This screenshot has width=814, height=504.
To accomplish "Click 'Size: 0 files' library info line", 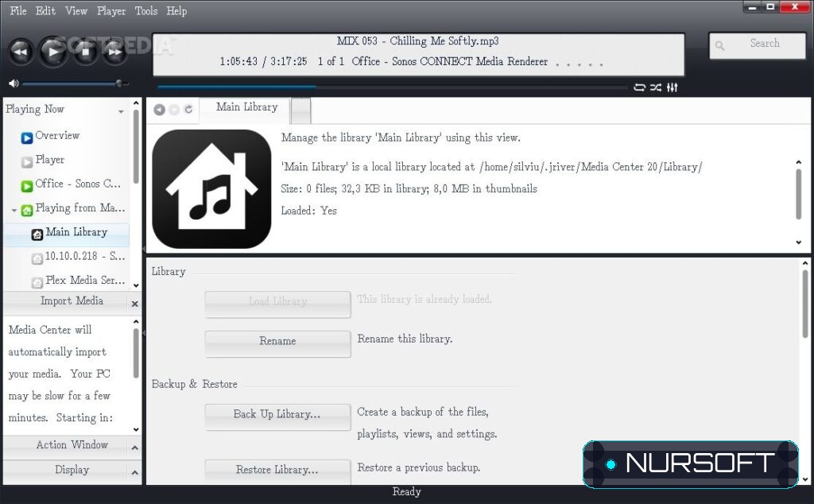I will tap(409, 189).
